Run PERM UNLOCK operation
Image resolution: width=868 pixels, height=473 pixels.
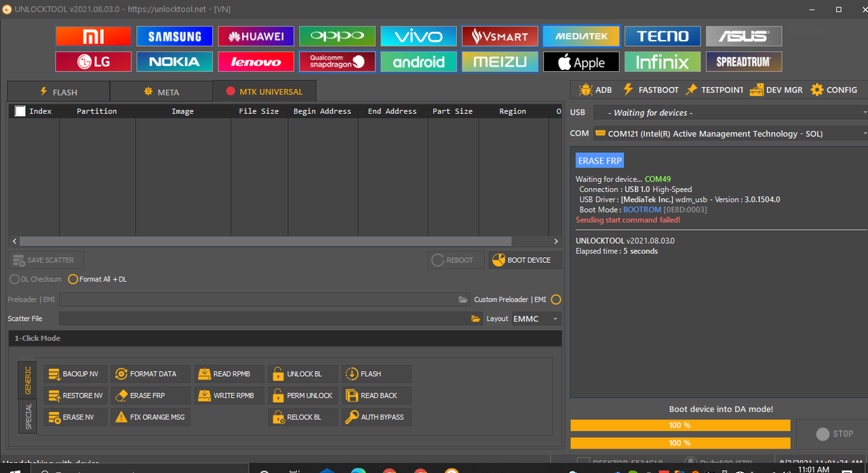(x=302, y=396)
